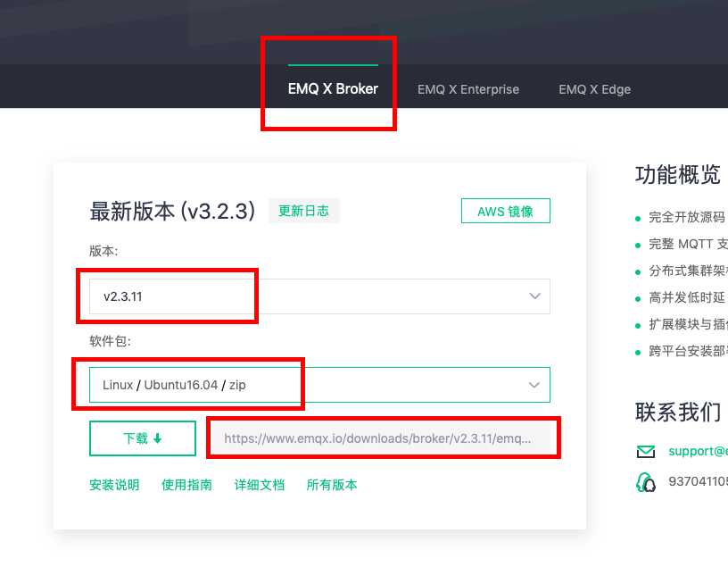Open the 所有版本 link
The height and width of the screenshot is (567, 728).
tap(332, 485)
